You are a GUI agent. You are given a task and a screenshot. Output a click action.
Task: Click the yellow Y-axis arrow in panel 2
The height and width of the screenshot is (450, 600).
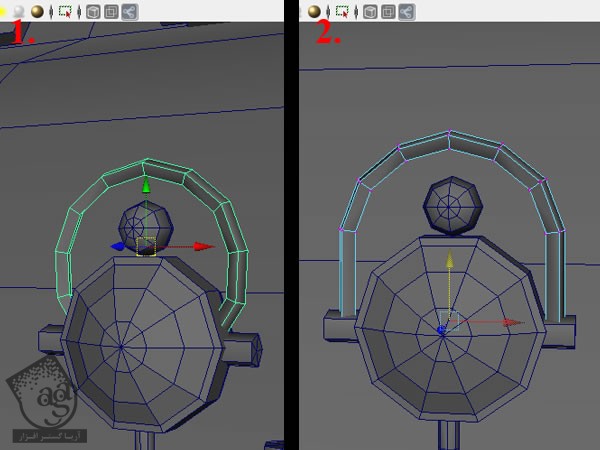click(x=450, y=260)
